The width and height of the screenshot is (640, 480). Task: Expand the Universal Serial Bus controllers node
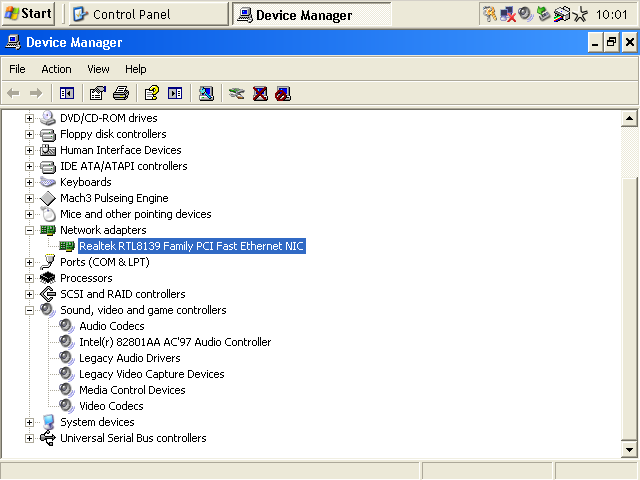[29, 438]
